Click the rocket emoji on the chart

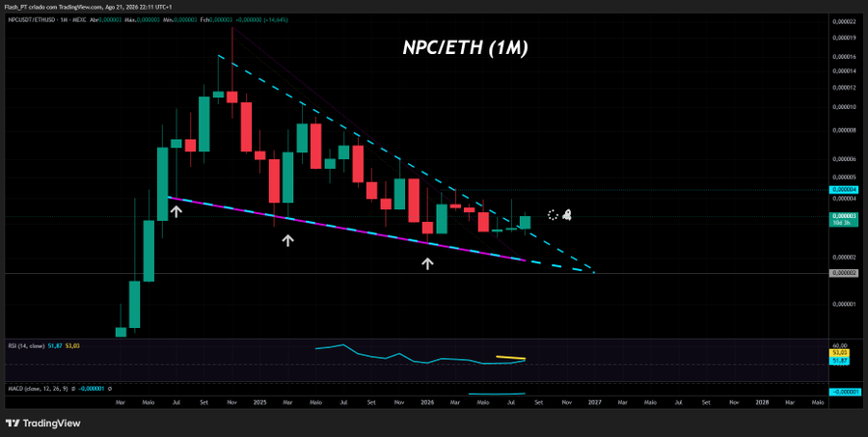point(567,215)
